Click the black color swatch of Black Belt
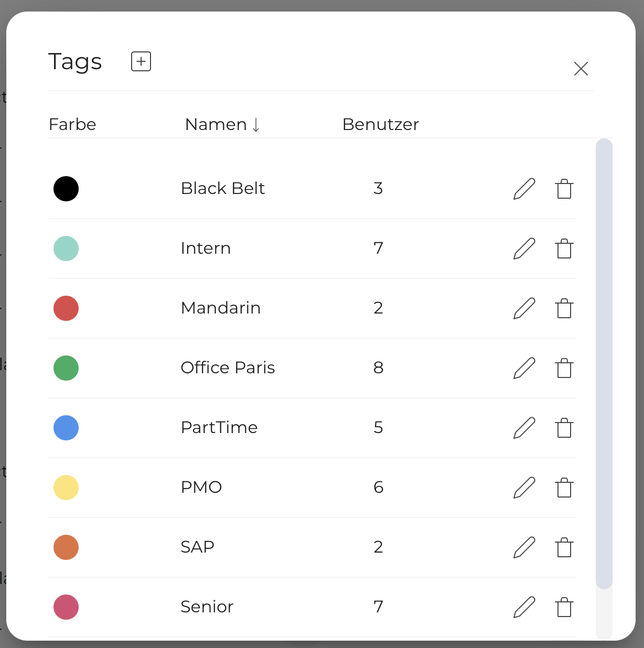644x648 pixels. [x=66, y=189]
